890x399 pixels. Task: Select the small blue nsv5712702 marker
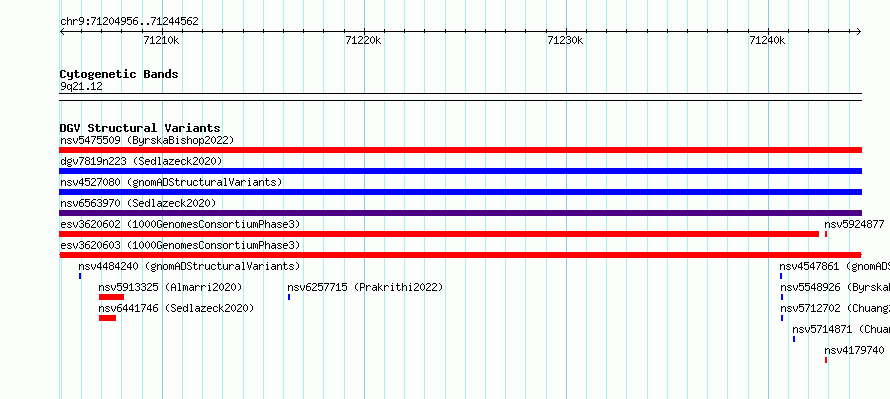(x=782, y=318)
